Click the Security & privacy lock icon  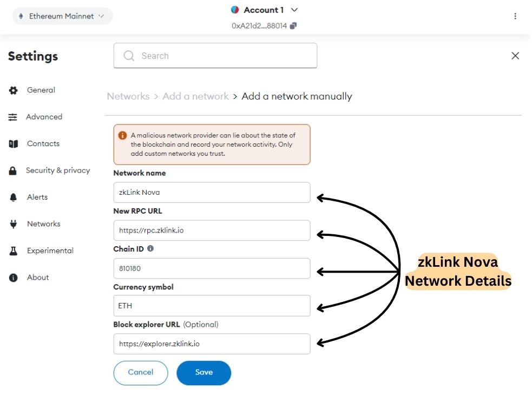12,170
